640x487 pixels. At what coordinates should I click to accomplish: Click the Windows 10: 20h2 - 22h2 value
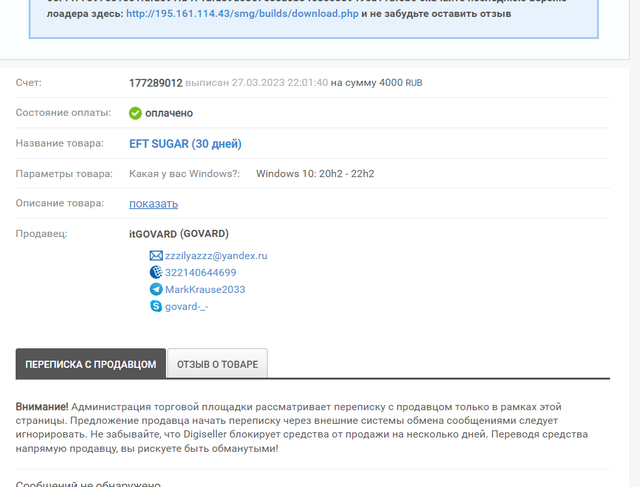pyautogui.click(x=315, y=174)
